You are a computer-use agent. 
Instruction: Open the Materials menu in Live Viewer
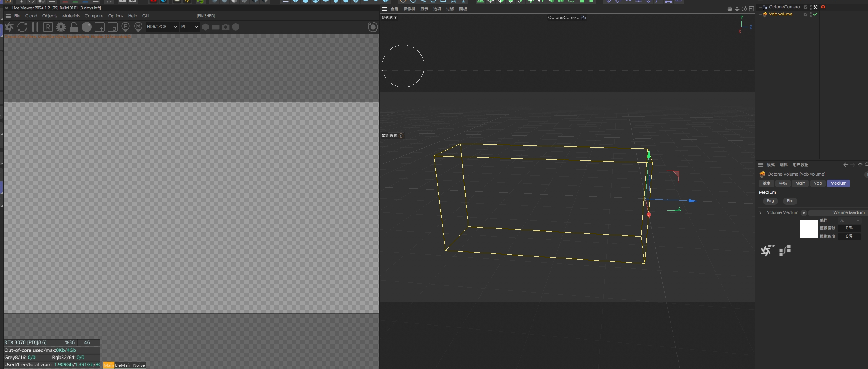[x=71, y=16]
